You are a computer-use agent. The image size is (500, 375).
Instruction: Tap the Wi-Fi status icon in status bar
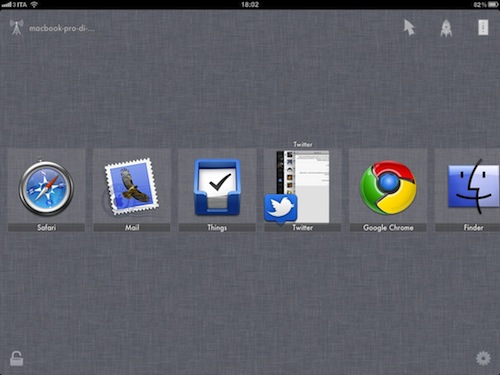click(34, 4)
